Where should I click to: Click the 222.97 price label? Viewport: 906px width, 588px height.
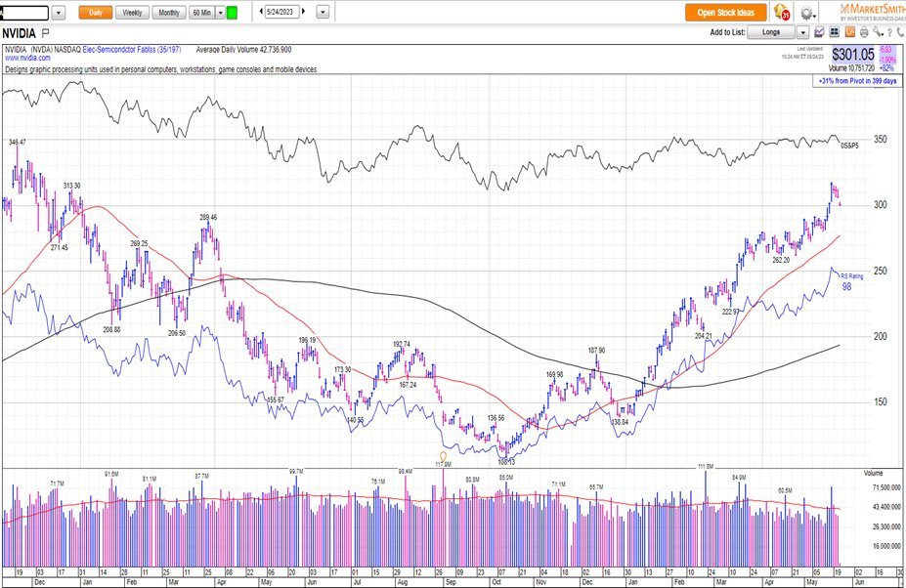coord(730,312)
